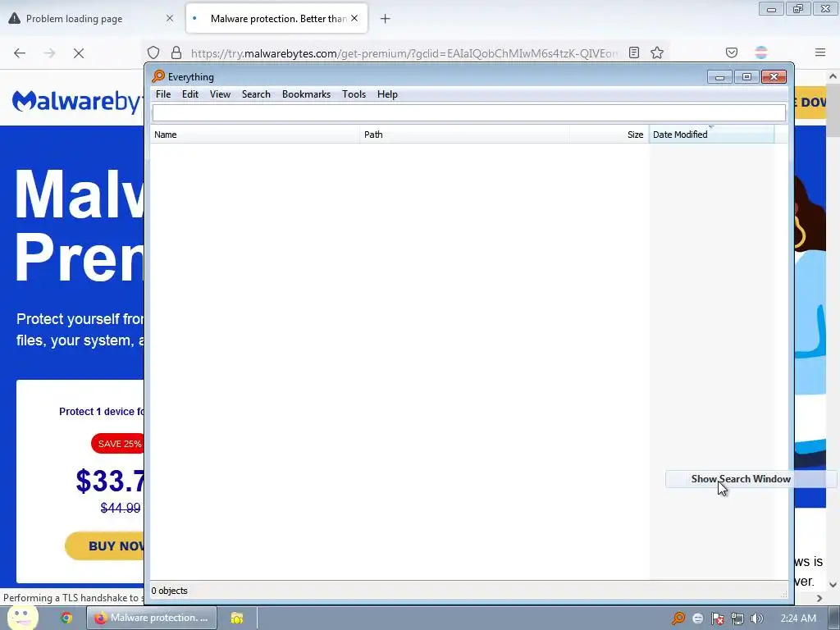
Task: Close the Problem loading page tab
Action: [169, 18]
